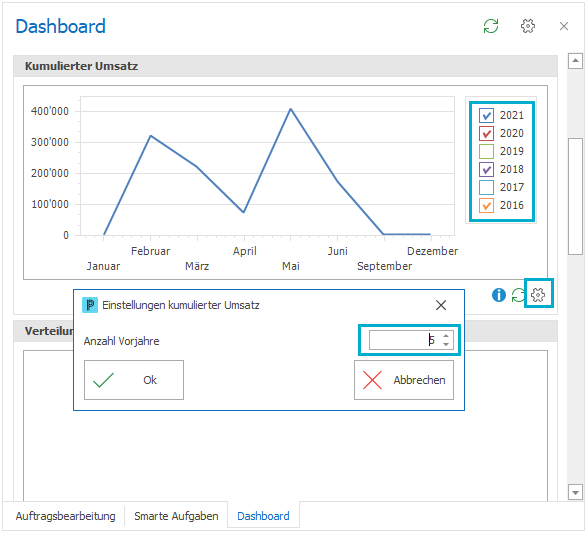Image resolution: width=587 pixels, height=533 pixels.
Task: Close the Dashboard panel
Action: tap(564, 26)
